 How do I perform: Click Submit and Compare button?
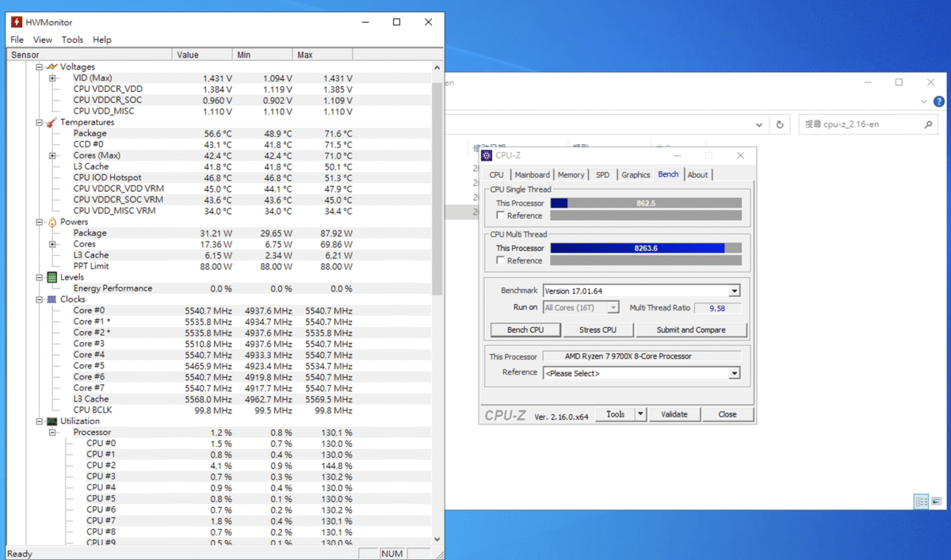pos(691,330)
